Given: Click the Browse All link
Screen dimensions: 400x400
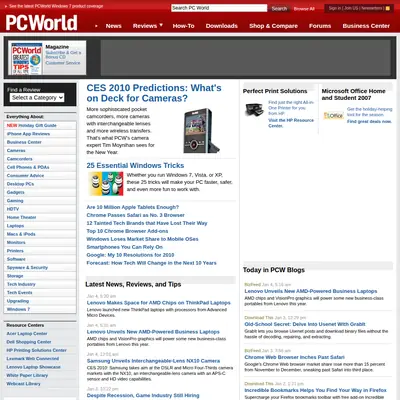Looking at the screenshot, I should coord(304,9).
